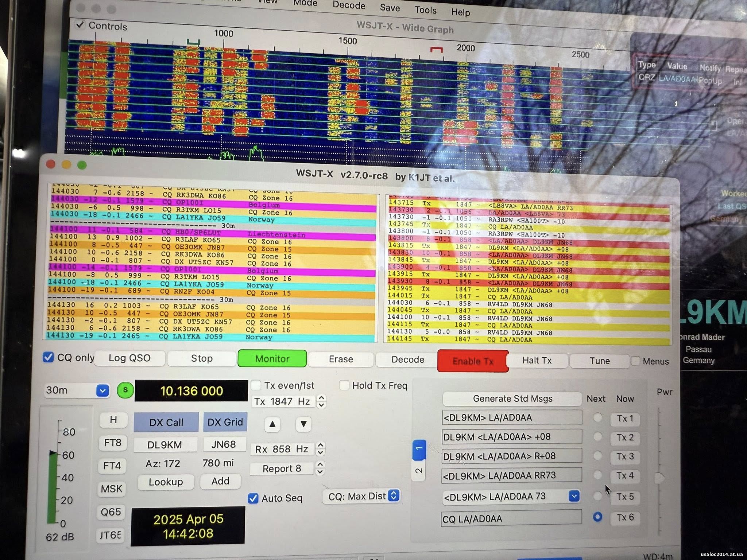Viewport: 747px width, 560px height.
Task: Select Next radio for Tx 1
Action: pyautogui.click(x=597, y=417)
